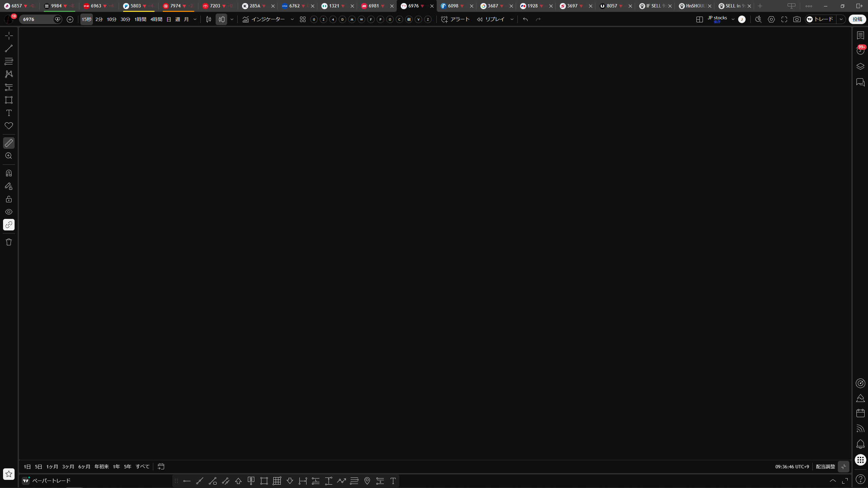Switch to the 7203 tab

click(218, 6)
